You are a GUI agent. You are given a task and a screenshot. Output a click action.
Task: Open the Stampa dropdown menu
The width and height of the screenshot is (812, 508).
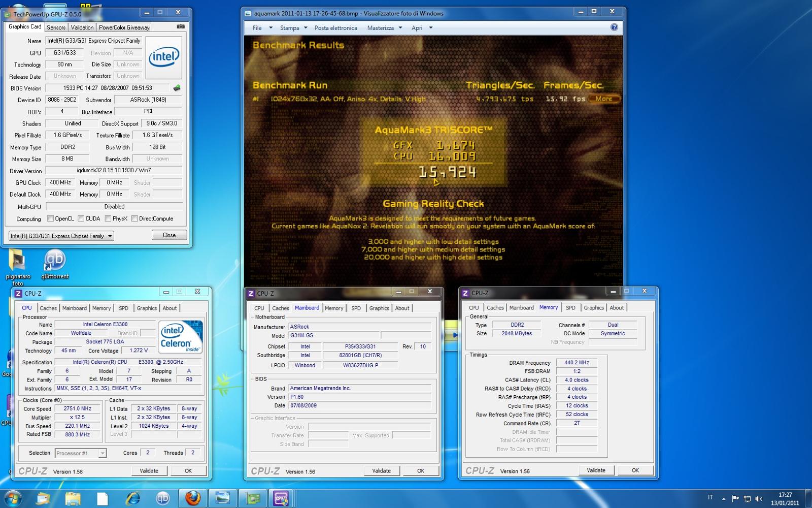coord(293,28)
